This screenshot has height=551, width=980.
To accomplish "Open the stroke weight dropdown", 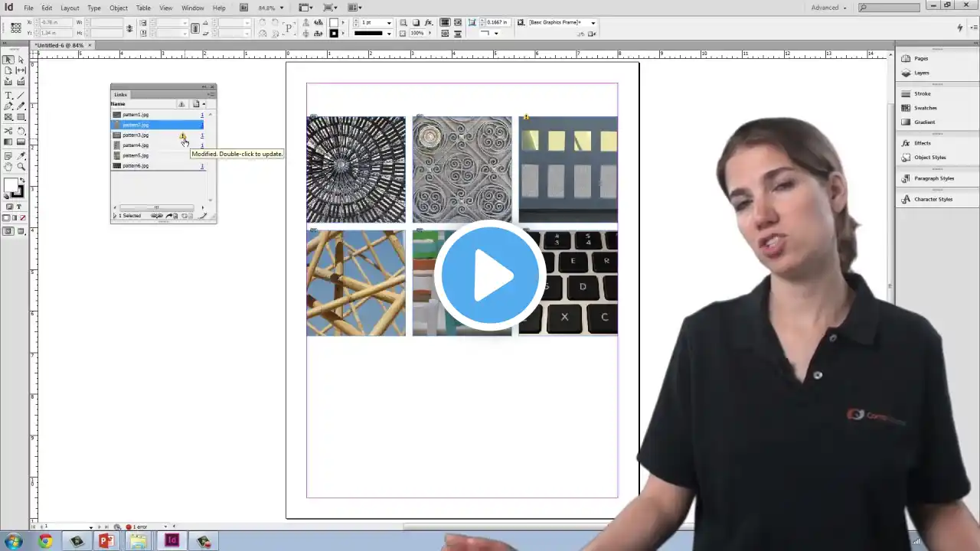I will pyautogui.click(x=389, y=23).
